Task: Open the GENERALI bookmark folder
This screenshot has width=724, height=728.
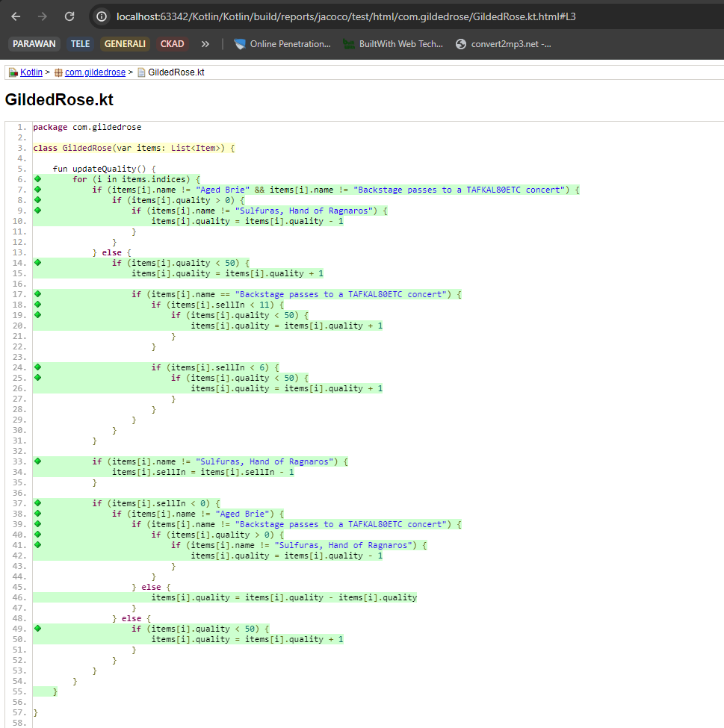Action: (125, 44)
